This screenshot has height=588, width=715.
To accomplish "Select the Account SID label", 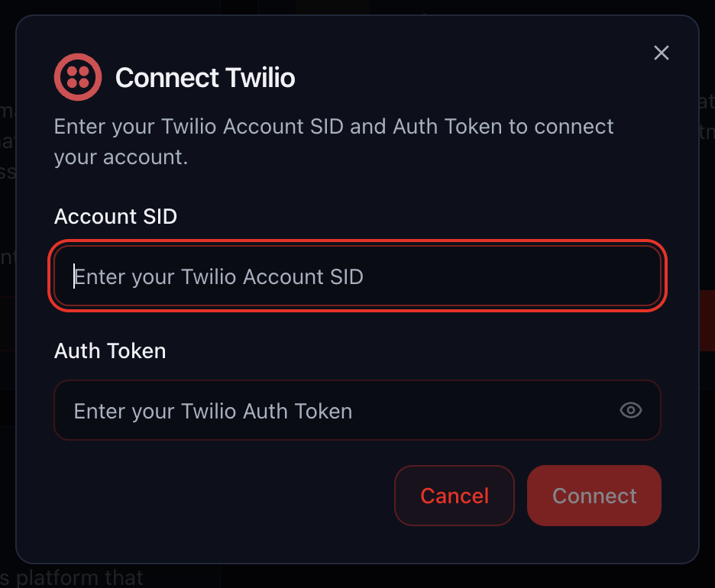I will pos(115,216).
